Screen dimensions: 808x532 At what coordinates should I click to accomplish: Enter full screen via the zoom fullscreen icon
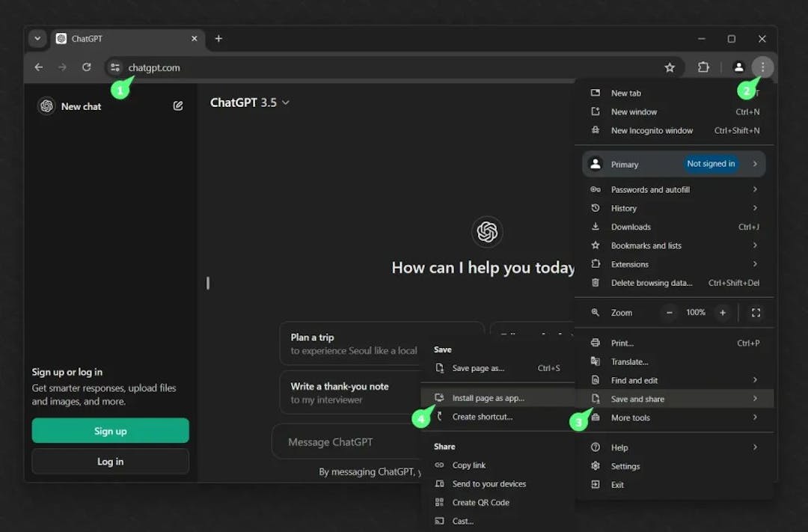756,313
